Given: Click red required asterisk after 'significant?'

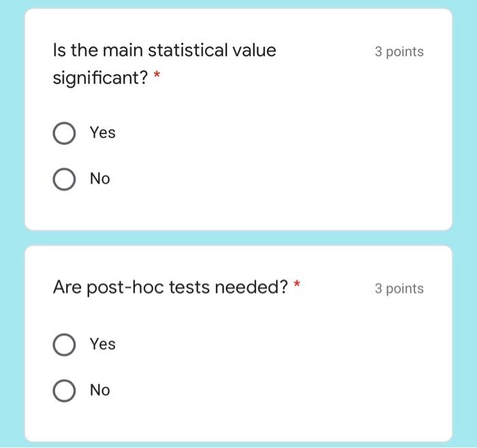Looking at the screenshot, I should pyautogui.click(x=157, y=77).
